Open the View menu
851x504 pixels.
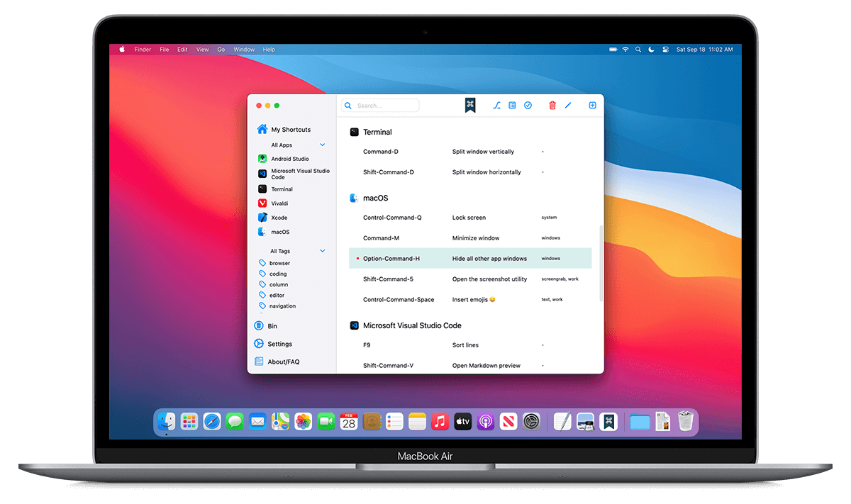203,50
